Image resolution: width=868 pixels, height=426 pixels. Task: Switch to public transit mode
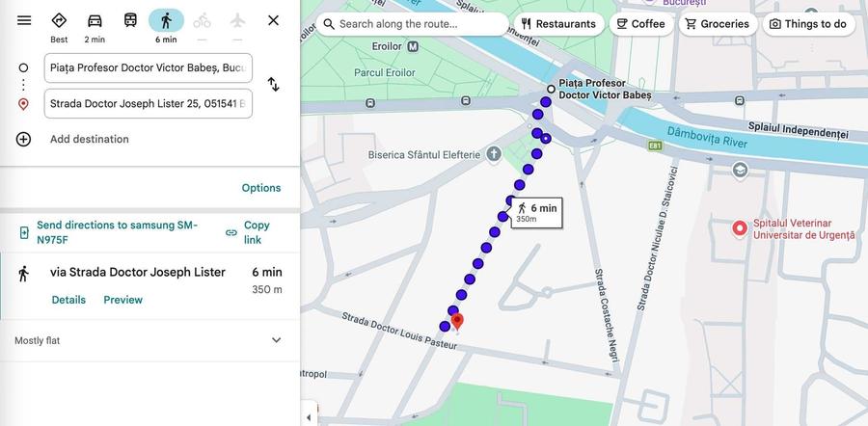[130, 21]
